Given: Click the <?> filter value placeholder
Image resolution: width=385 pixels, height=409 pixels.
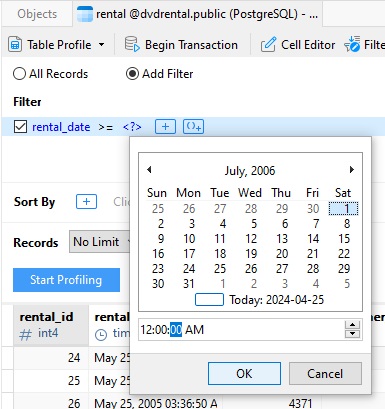Looking at the screenshot, I should pyautogui.click(x=132, y=127).
